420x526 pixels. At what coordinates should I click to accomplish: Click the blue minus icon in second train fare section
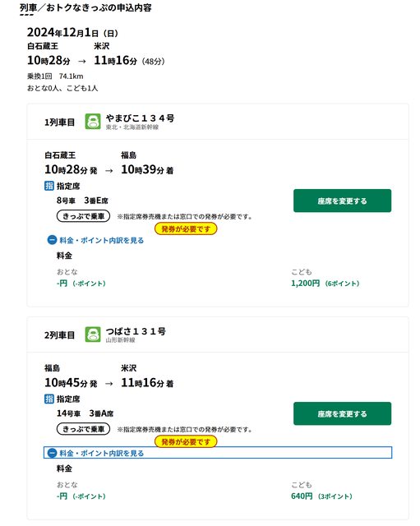click(x=52, y=453)
